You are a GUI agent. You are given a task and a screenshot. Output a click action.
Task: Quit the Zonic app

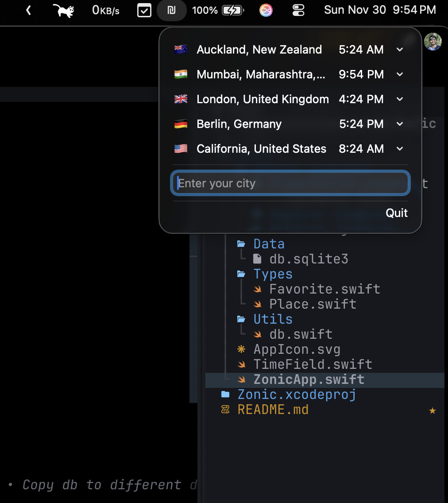[397, 213]
